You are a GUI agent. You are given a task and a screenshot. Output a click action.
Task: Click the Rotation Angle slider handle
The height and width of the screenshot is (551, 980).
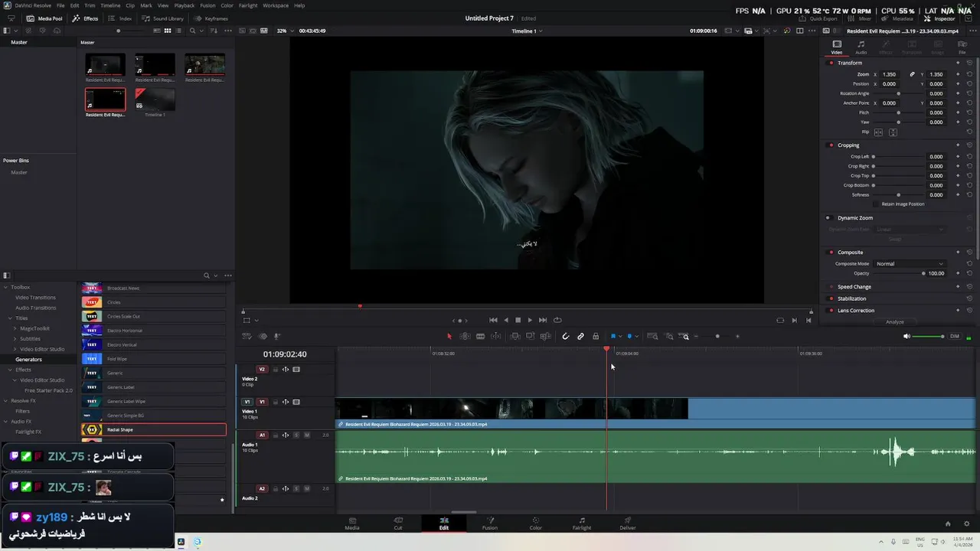pyautogui.click(x=898, y=93)
